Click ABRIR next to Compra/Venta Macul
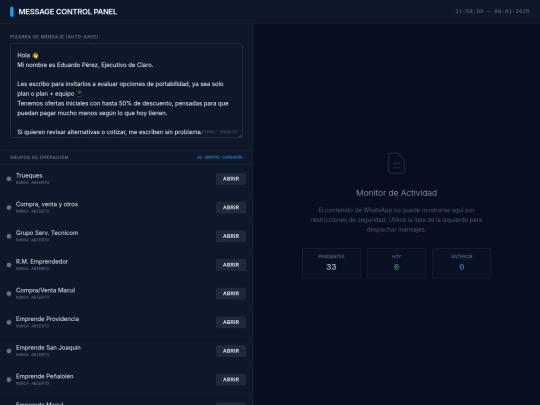Image resolution: width=540 pixels, height=405 pixels. 231,293
